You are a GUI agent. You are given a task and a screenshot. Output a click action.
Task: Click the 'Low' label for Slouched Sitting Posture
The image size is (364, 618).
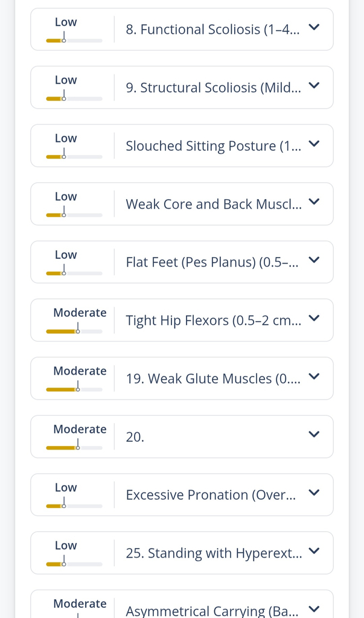coord(66,138)
